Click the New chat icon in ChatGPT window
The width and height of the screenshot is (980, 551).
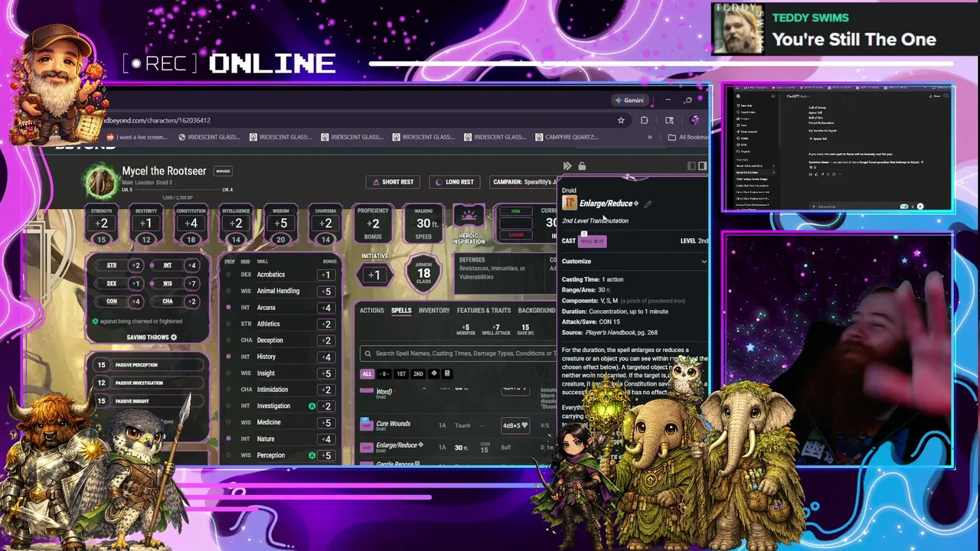pos(738,106)
